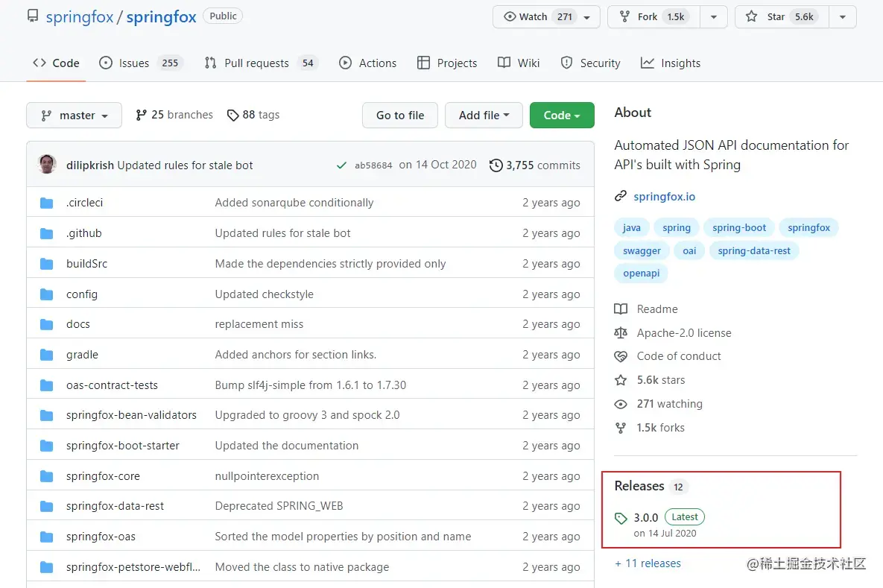Viewport: 883px width, 588px height.
Task: Open the .circleci folder
Action: [x=84, y=203]
